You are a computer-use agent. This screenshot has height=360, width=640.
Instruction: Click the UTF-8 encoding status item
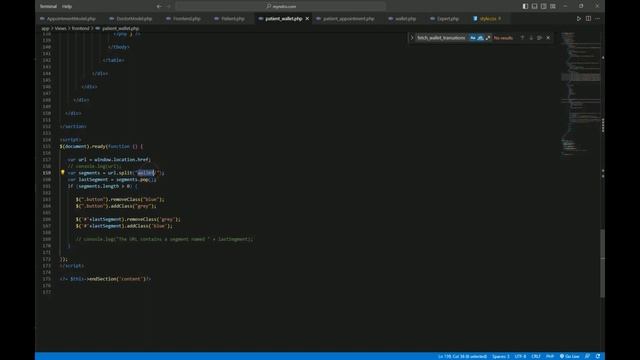pyautogui.click(x=520, y=356)
